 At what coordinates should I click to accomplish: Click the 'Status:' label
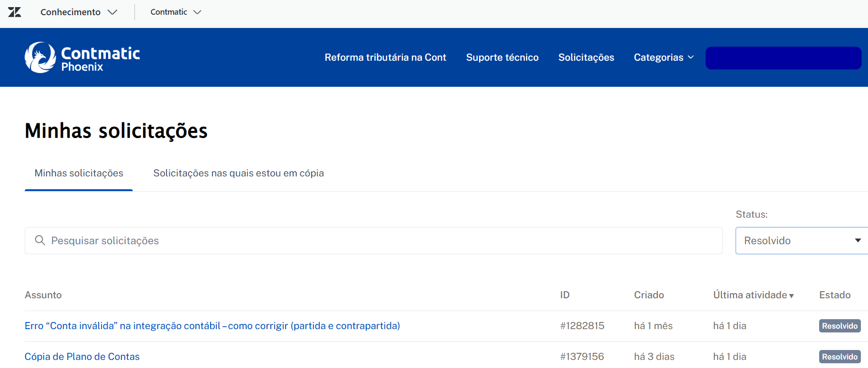coord(751,214)
